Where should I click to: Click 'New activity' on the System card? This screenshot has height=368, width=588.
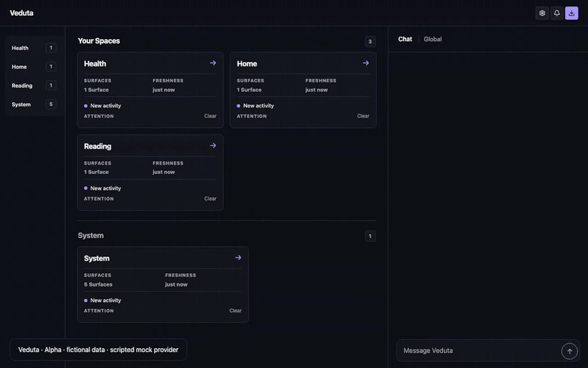(105, 300)
